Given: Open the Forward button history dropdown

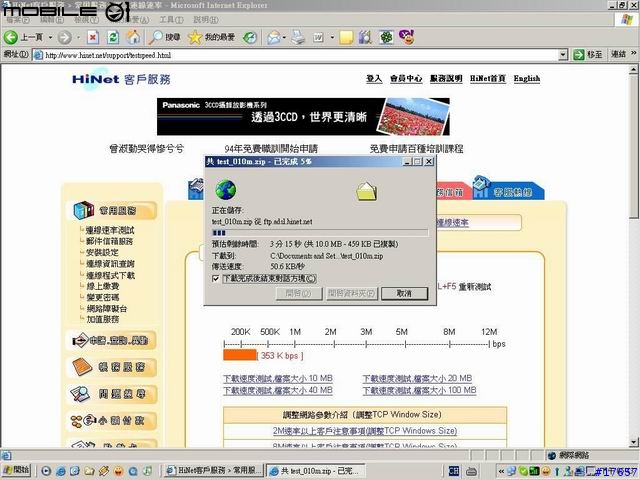Looking at the screenshot, I should 78,38.
